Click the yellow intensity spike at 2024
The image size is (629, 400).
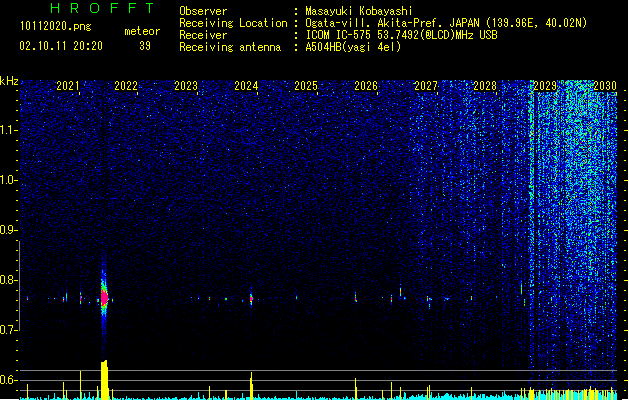pyautogui.click(x=251, y=386)
